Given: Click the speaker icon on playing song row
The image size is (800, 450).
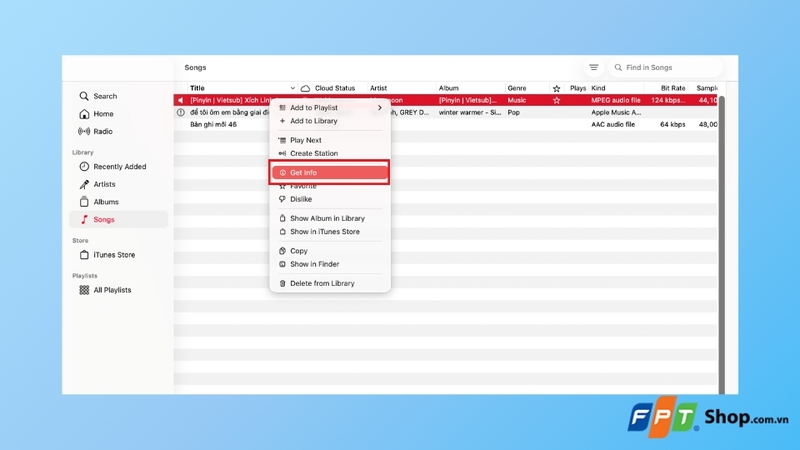Looking at the screenshot, I should [180, 100].
